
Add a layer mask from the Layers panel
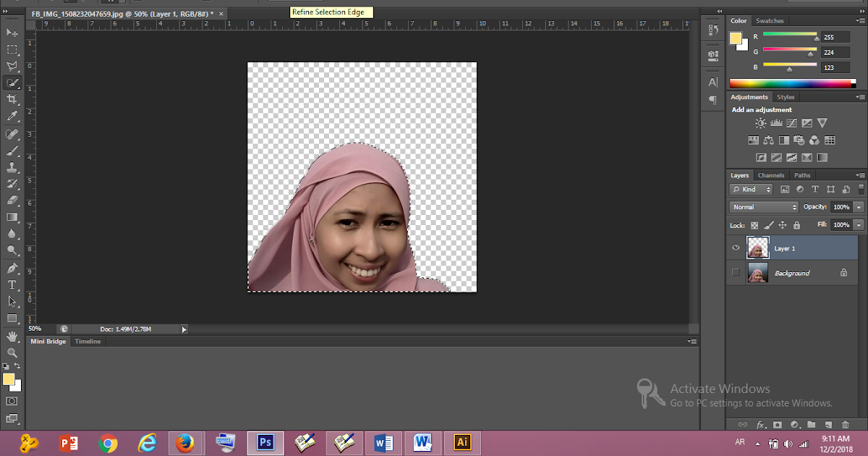777,425
